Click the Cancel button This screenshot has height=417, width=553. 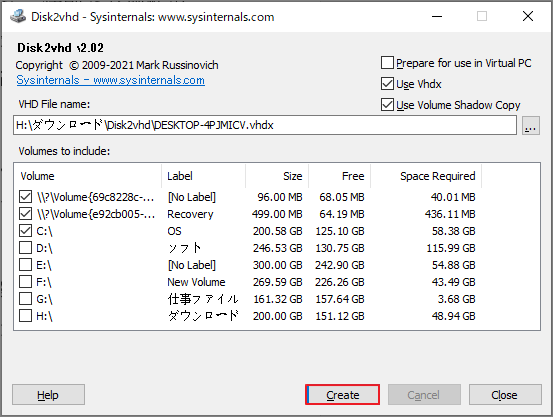coord(424,395)
